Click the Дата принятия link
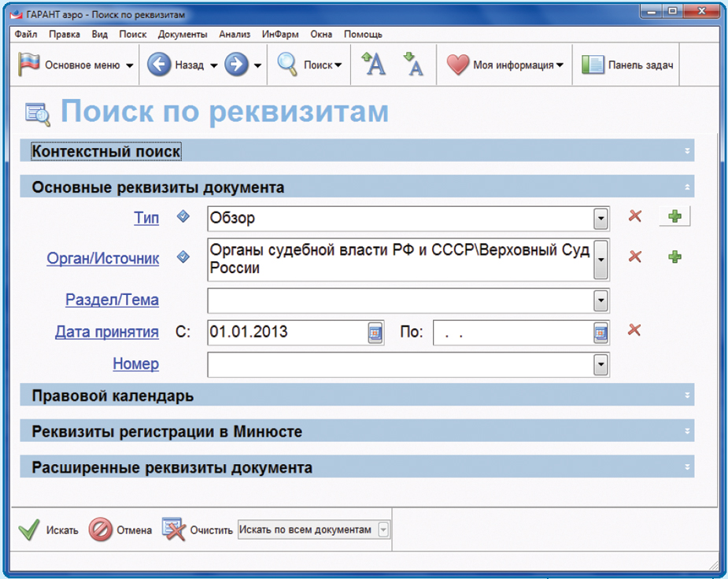Viewport: 728px width, 579px height. pos(106,332)
